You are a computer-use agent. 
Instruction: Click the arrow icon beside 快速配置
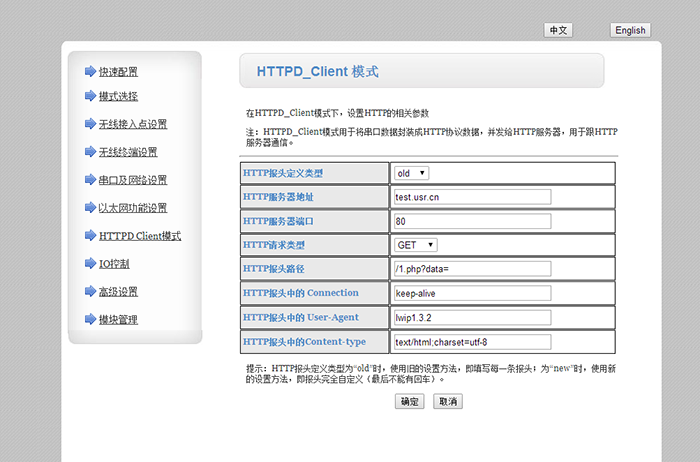pyautogui.click(x=90, y=72)
